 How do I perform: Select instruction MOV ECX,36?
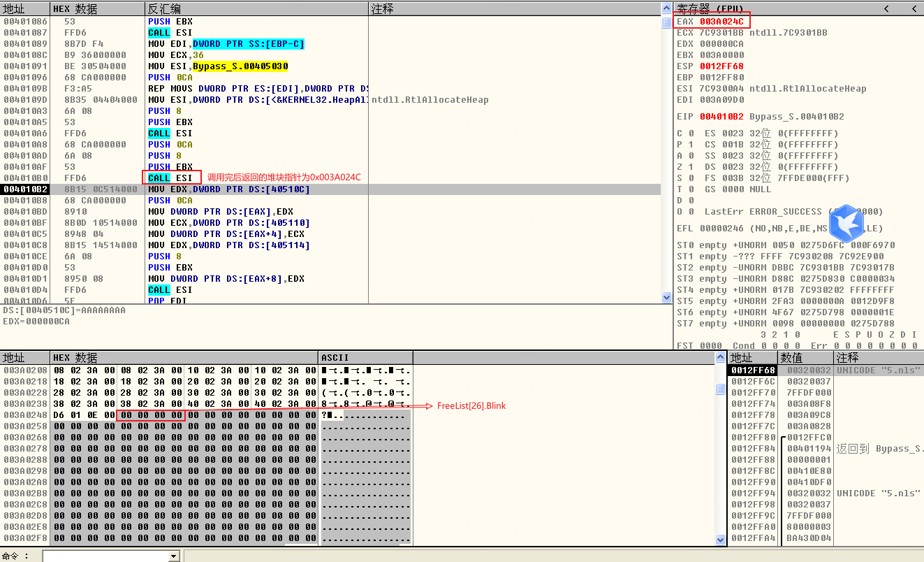[x=176, y=55]
